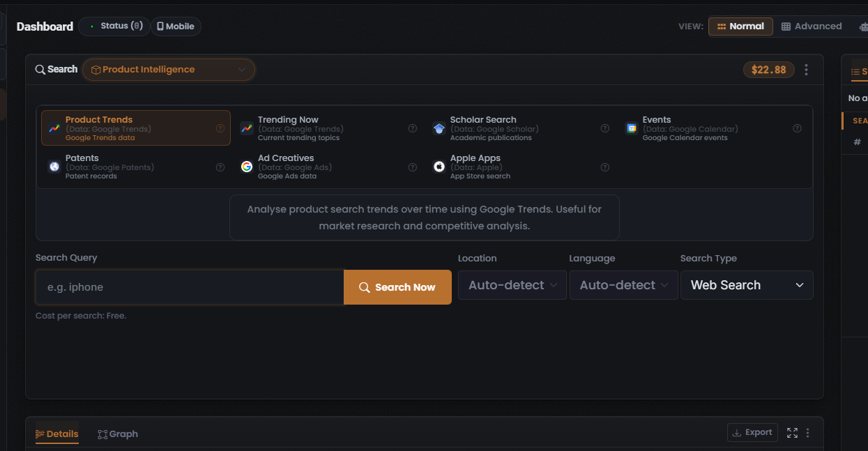Click the Trending Now chart icon
The image size is (868, 451).
coord(246,128)
